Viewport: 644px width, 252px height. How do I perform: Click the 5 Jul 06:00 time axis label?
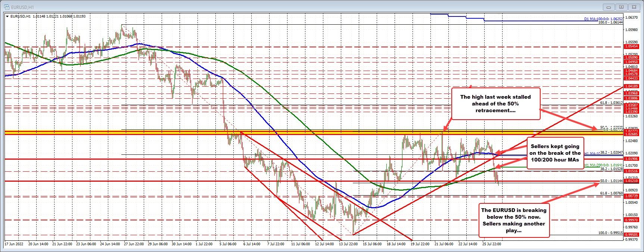pyautogui.click(x=227, y=244)
